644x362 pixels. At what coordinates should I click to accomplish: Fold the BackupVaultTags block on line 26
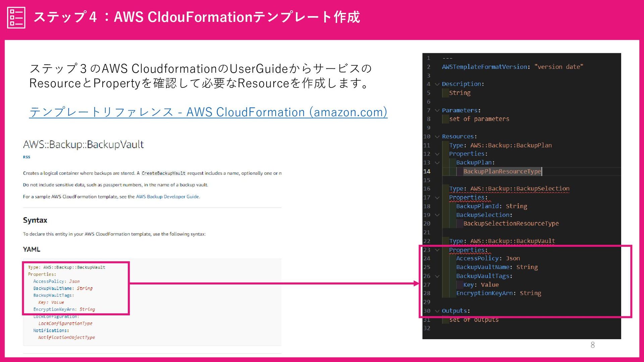click(x=437, y=276)
